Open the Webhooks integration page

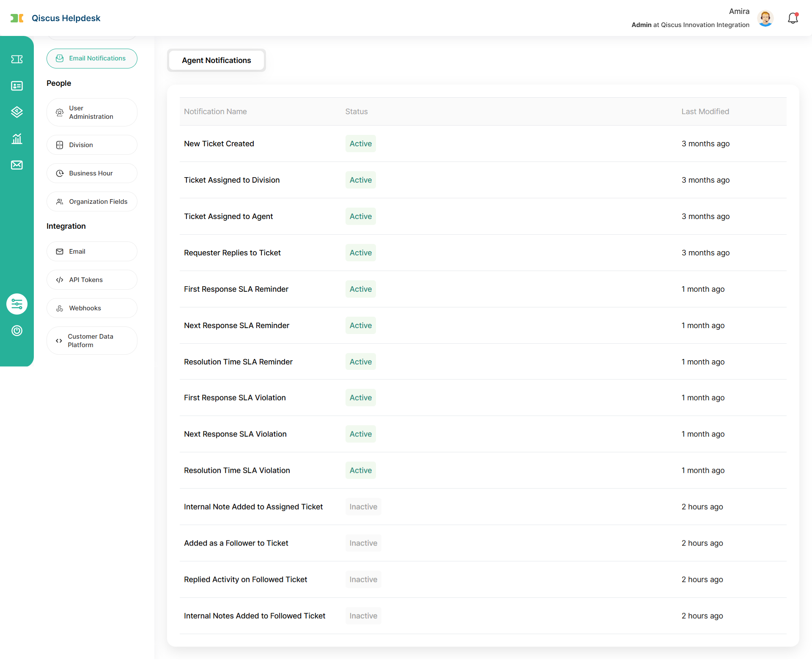(x=92, y=308)
